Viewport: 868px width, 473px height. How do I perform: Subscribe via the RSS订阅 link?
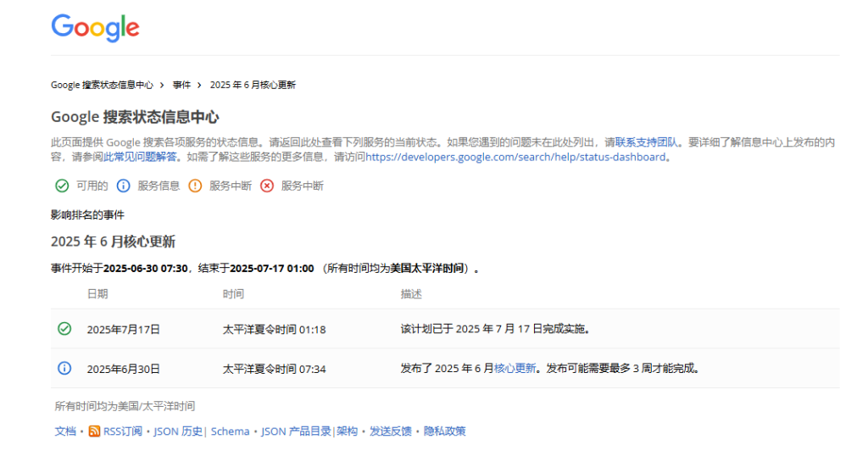(123, 431)
